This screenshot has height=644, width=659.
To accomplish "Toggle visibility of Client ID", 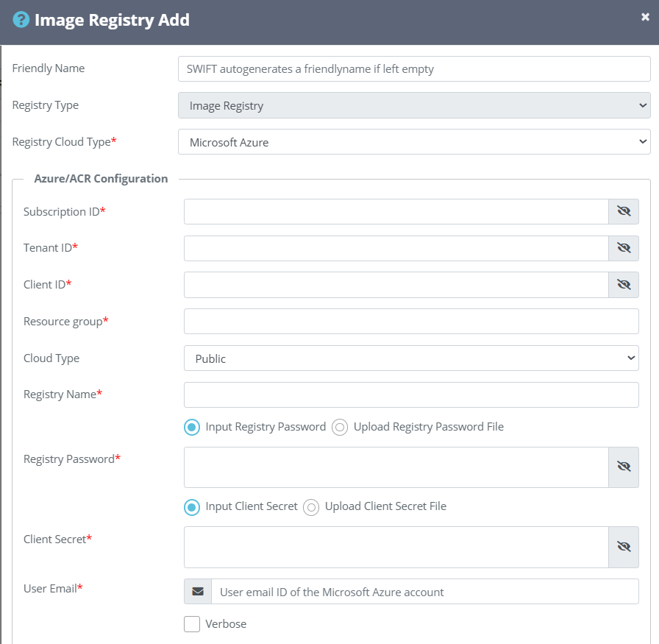I will pos(624,285).
